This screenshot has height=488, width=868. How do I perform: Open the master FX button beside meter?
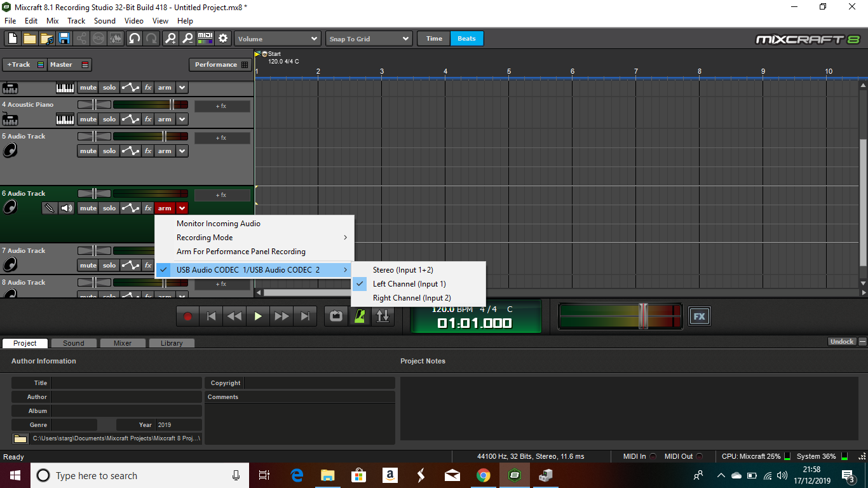[x=699, y=316]
